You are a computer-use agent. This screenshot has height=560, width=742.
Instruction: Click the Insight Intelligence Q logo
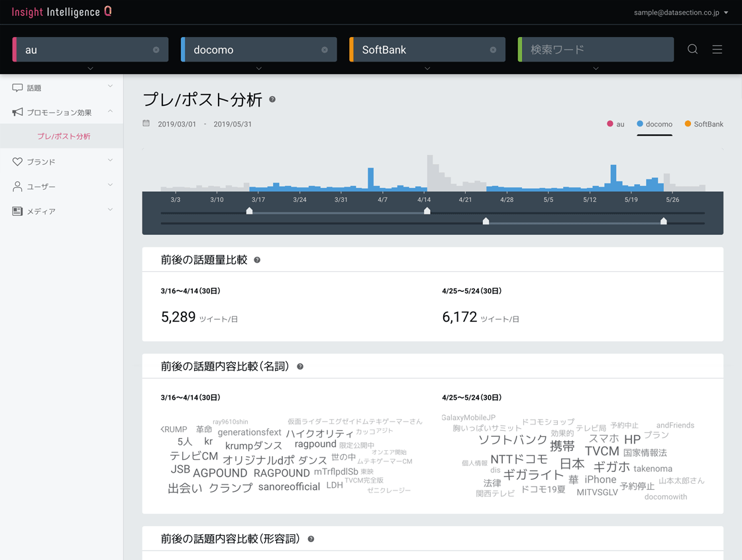(x=62, y=12)
